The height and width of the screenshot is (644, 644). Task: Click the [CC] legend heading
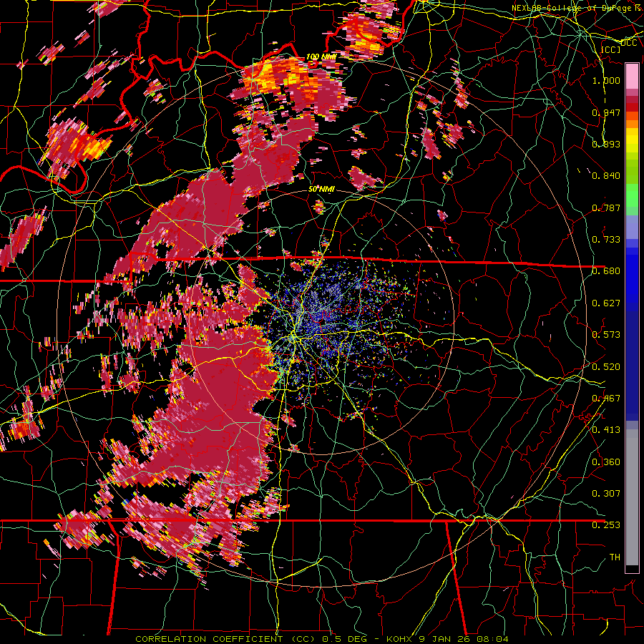point(610,49)
